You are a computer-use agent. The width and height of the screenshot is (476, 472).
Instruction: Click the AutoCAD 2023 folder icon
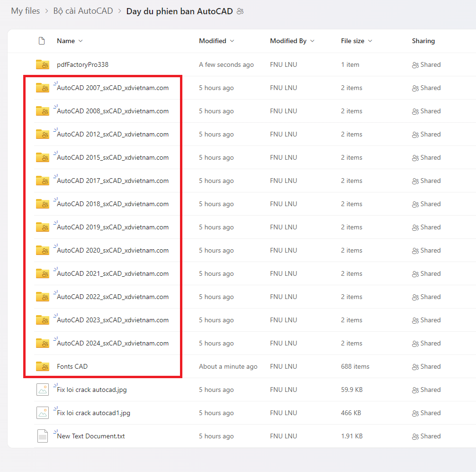(x=42, y=320)
